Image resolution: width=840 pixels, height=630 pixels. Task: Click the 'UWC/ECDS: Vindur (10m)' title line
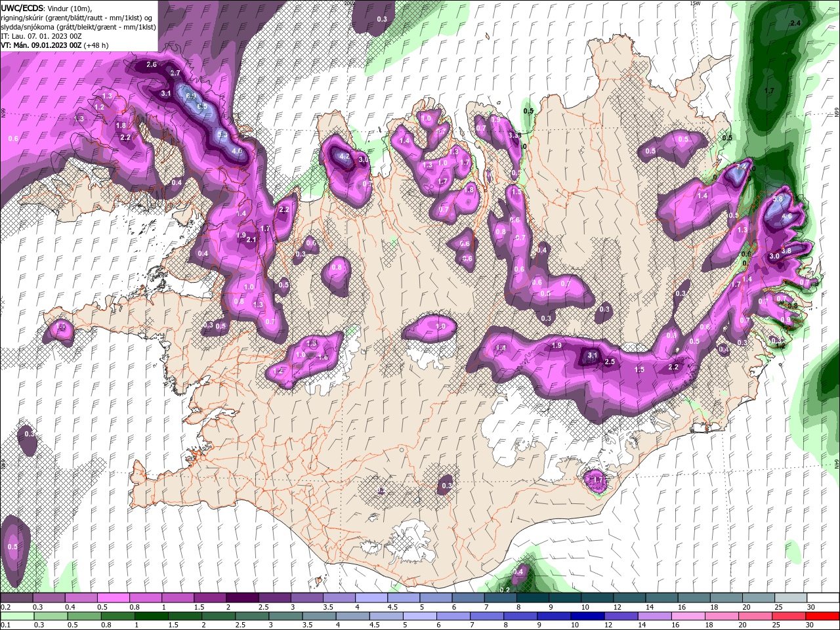(47, 7)
